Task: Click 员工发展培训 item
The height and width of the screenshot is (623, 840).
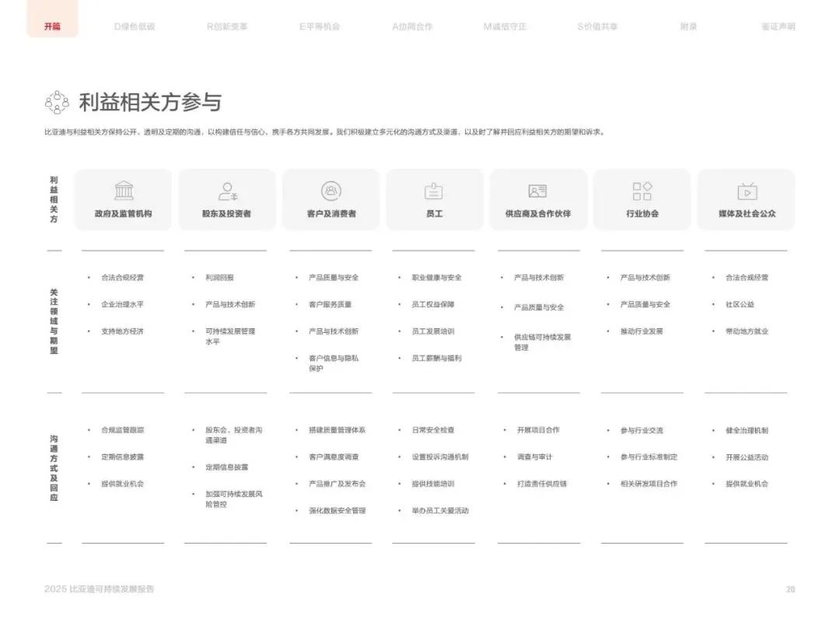Action: [x=433, y=331]
